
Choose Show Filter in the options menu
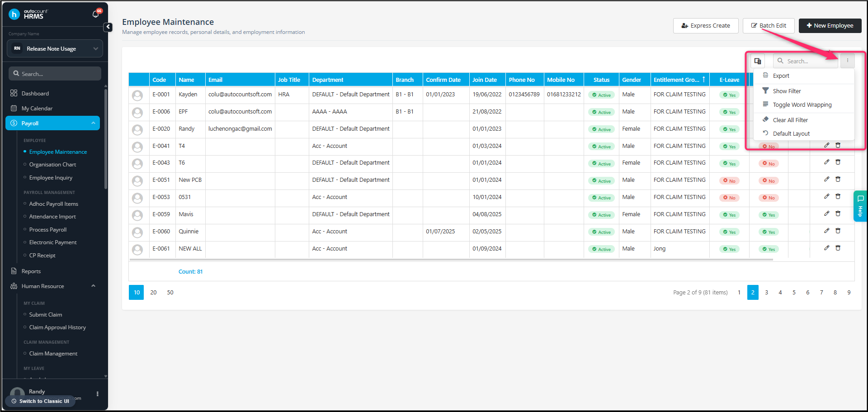[787, 91]
